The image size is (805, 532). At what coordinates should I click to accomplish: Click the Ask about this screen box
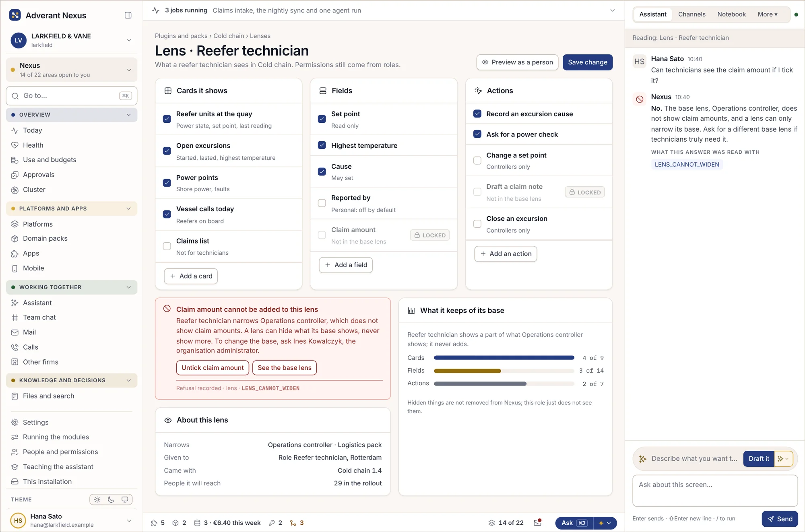(715, 491)
